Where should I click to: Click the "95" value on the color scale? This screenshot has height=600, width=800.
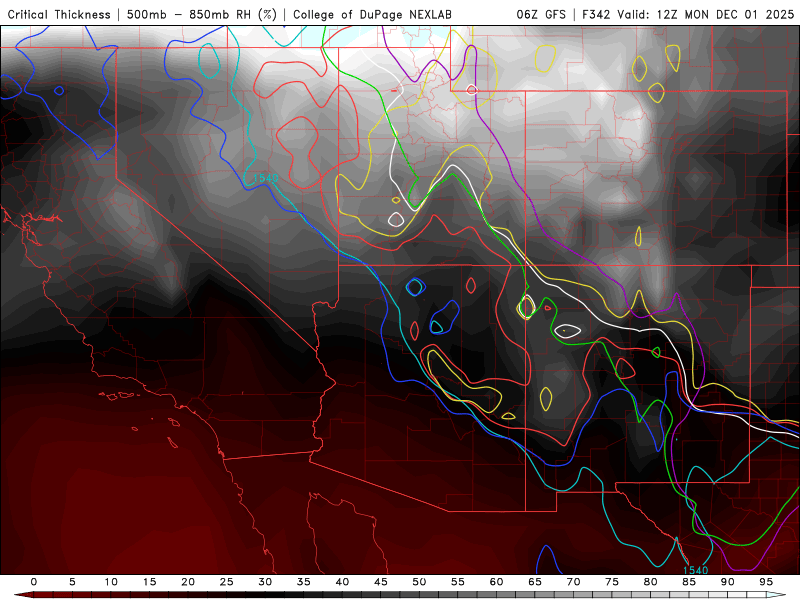[766, 582]
